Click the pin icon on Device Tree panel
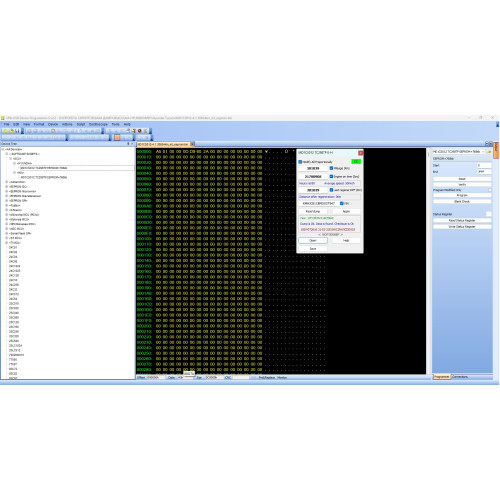This screenshot has height=500, width=500. tap(128, 144)
